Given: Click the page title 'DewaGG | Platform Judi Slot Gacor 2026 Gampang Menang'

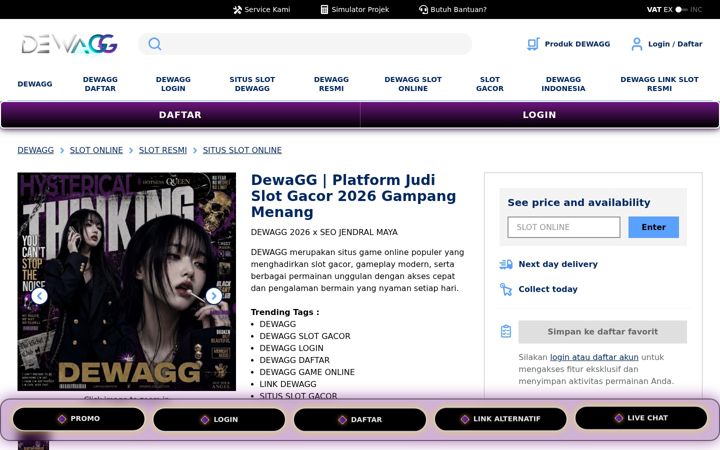Looking at the screenshot, I should 353,196.
